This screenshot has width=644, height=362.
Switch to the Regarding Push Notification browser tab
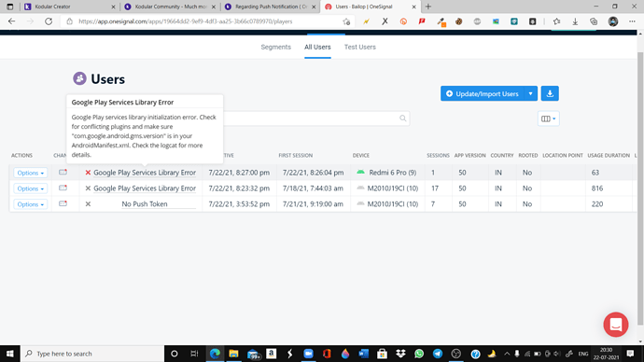pyautogui.click(x=271, y=7)
